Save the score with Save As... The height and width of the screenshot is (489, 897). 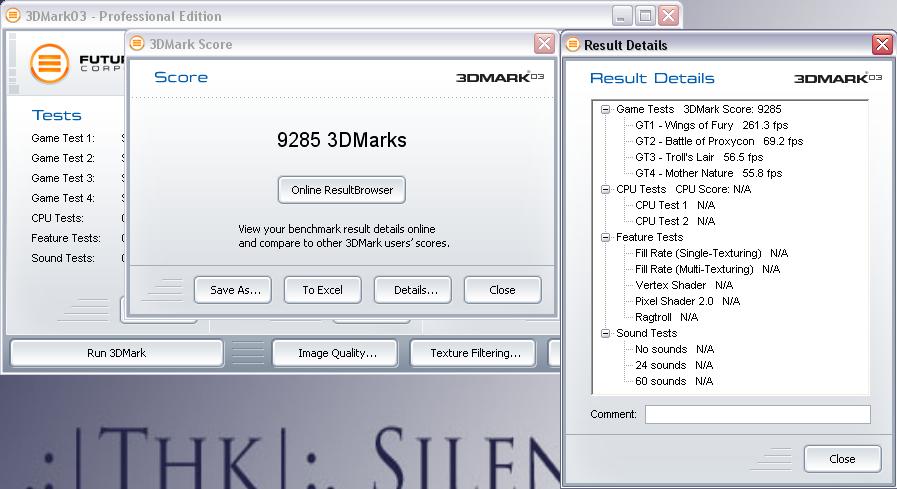233,290
